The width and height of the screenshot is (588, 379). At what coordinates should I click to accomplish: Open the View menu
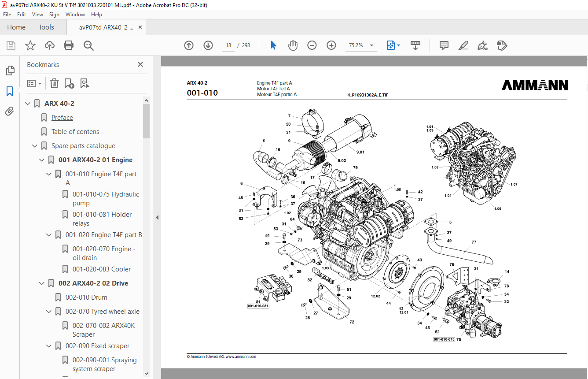point(37,15)
